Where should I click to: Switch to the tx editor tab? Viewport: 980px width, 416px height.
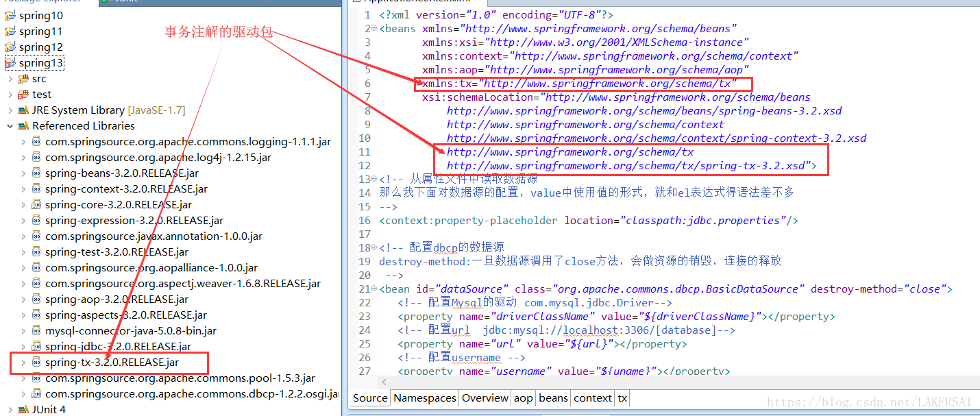point(622,398)
